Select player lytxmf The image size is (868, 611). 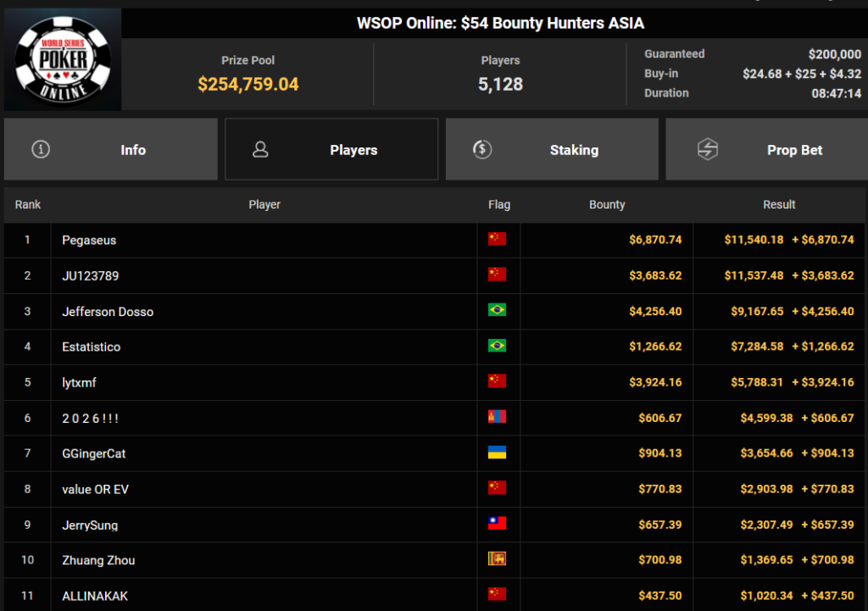click(x=79, y=382)
